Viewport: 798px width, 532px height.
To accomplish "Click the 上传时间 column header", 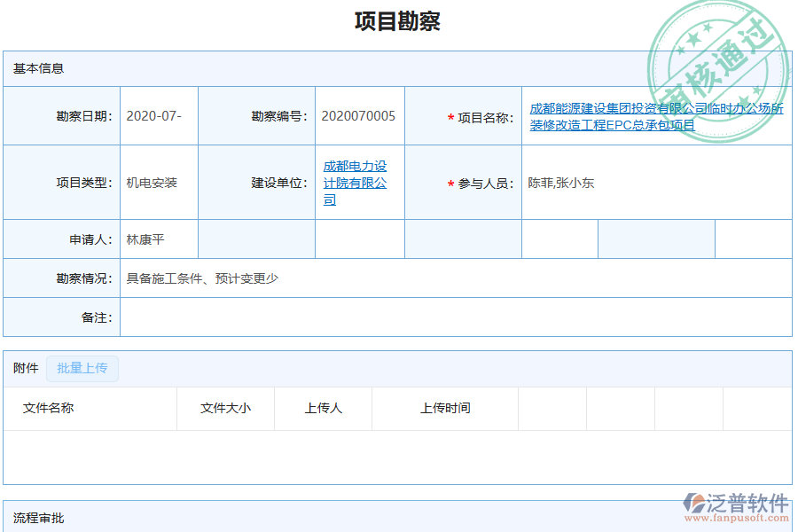I will point(443,408).
